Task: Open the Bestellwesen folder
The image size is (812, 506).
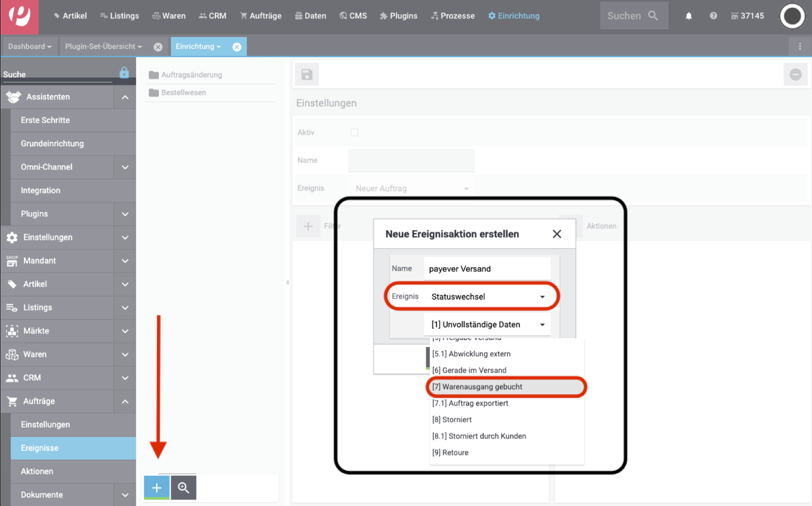Action: [178, 93]
